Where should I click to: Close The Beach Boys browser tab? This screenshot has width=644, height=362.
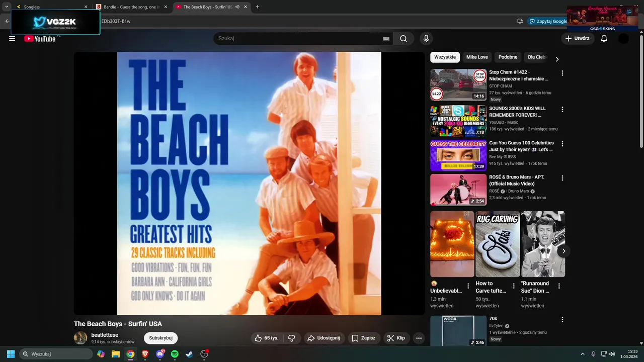246,7
